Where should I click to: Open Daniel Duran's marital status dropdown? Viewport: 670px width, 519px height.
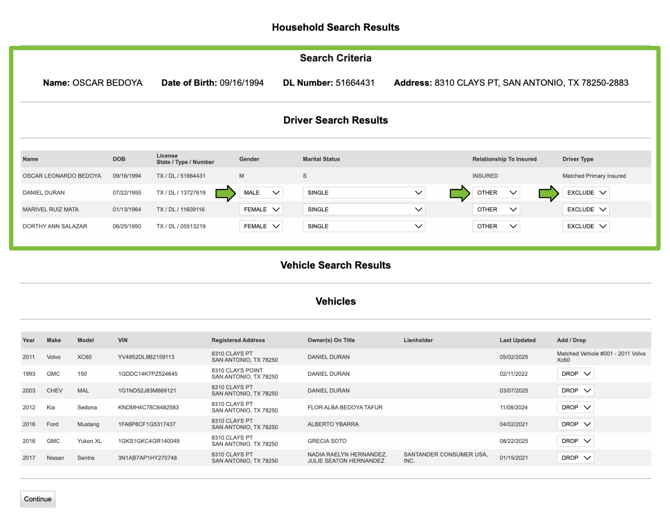pyautogui.click(x=364, y=193)
